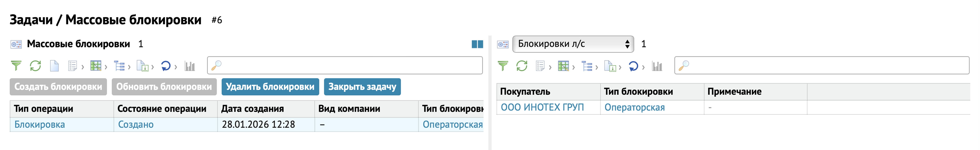Refresh the Массовые блокировки list with green arrows

pyautogui.click(x=35, y=66)
